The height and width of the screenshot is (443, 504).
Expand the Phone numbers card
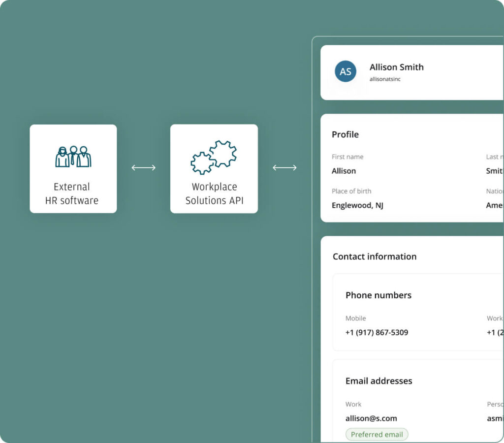coord(378,295)
